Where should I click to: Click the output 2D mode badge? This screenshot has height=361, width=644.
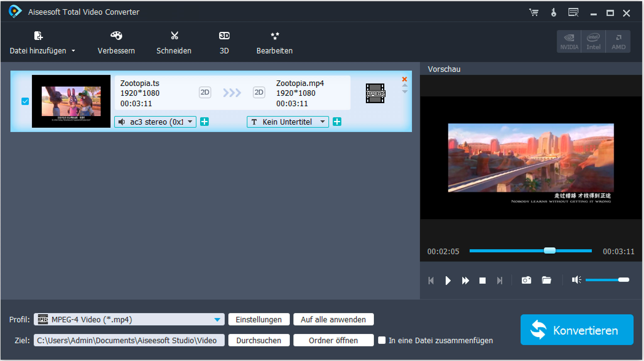pos(259,92)
